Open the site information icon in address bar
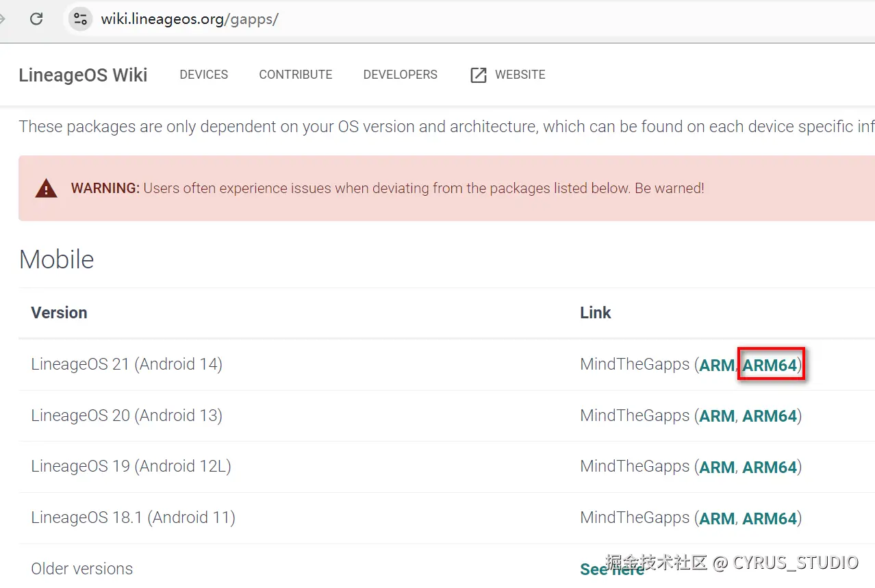 (80, 18)
